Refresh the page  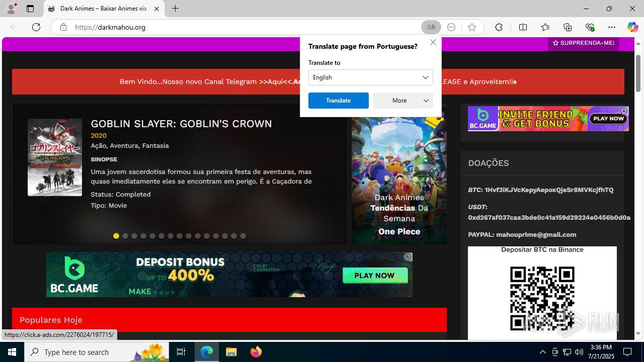tap(36, 27)
